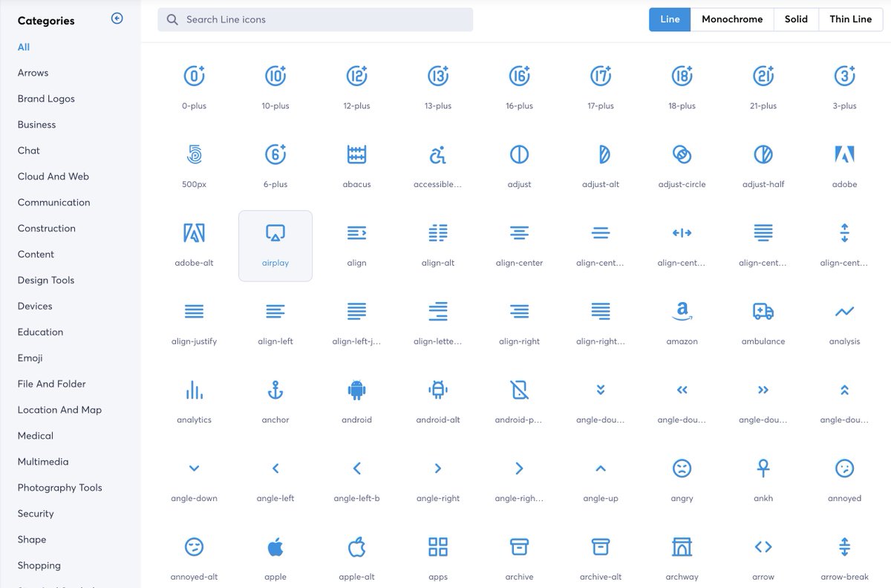Select the ankh symbol icon

[763, 468]
